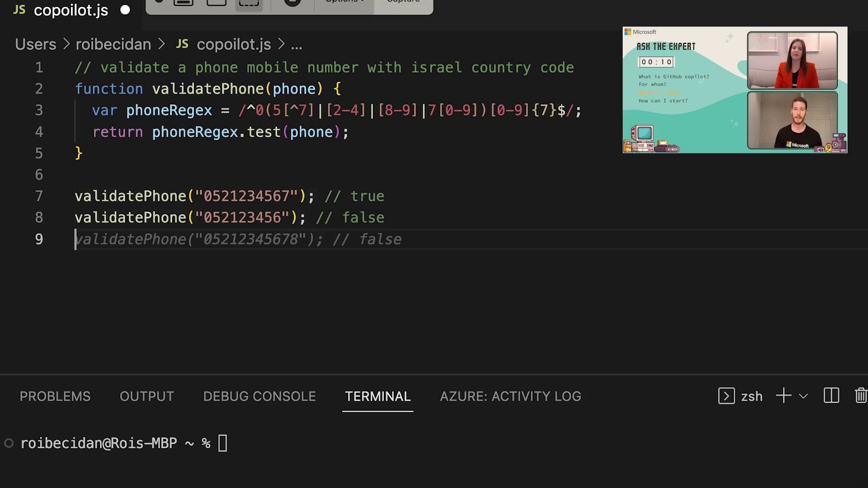
Task: Click roibecidan breadcrumb folder
Action: (x=113, y=44)
